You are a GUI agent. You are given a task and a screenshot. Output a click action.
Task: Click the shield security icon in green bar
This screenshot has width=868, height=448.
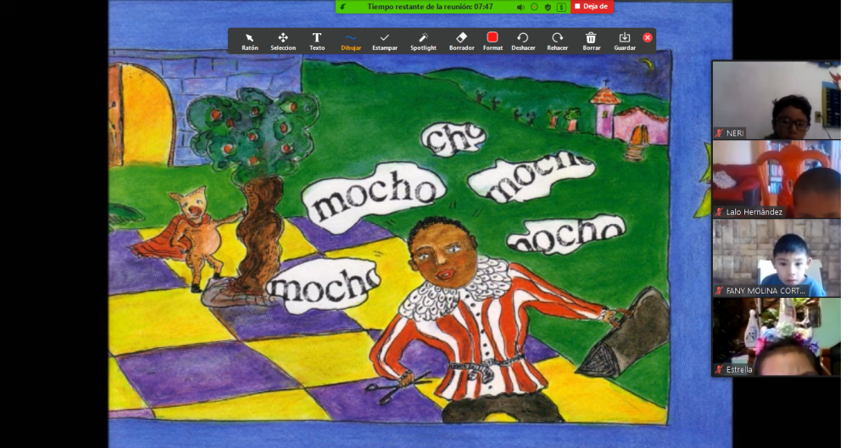(548, 7)
